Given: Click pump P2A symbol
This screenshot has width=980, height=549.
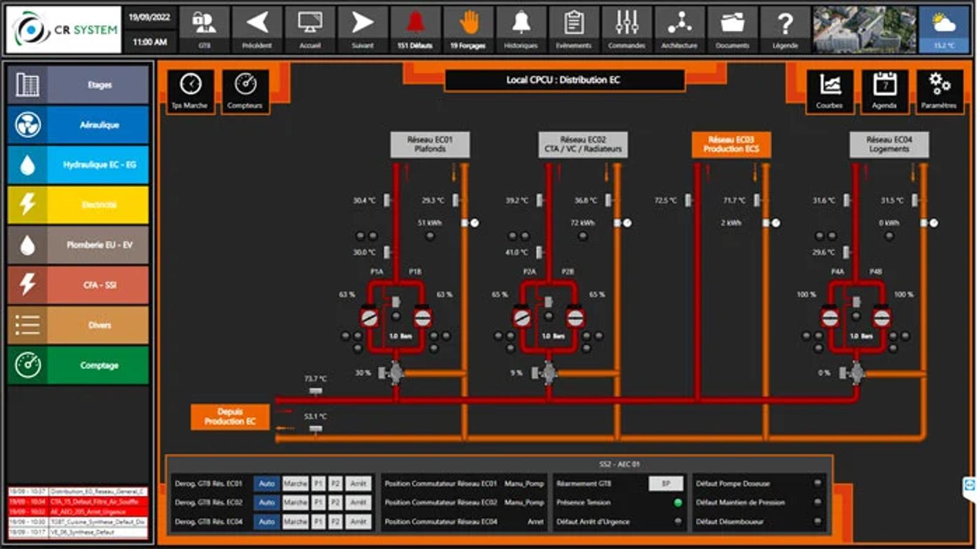Looking at the screenshot, I should click(x=521, y=317).
